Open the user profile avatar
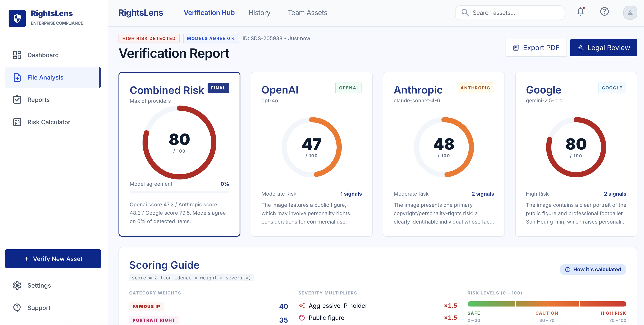 coord(630,12)
